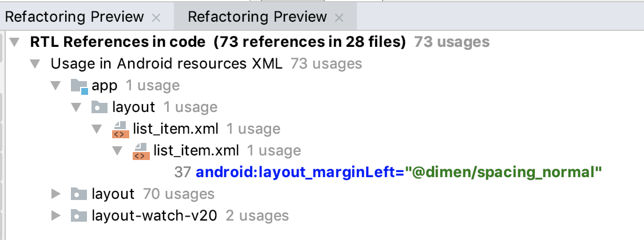Expand the layout folder with 70 usages

(55, 194)
